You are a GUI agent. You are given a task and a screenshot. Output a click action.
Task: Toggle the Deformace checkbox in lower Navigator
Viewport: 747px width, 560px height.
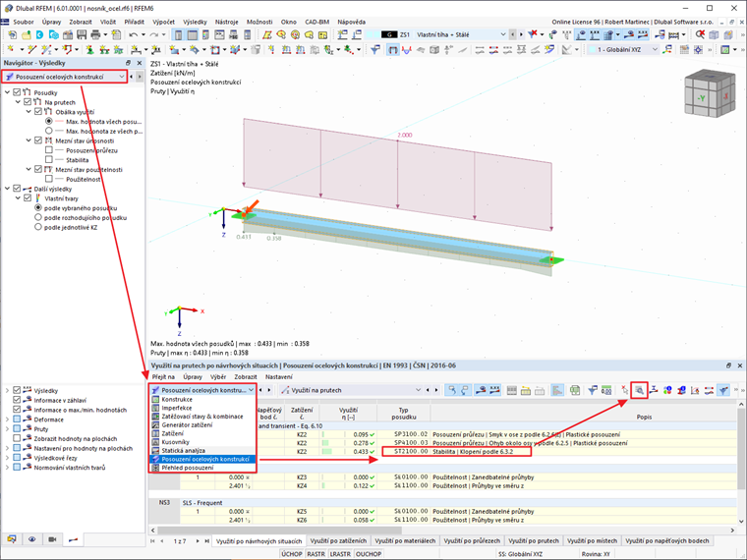17,420
